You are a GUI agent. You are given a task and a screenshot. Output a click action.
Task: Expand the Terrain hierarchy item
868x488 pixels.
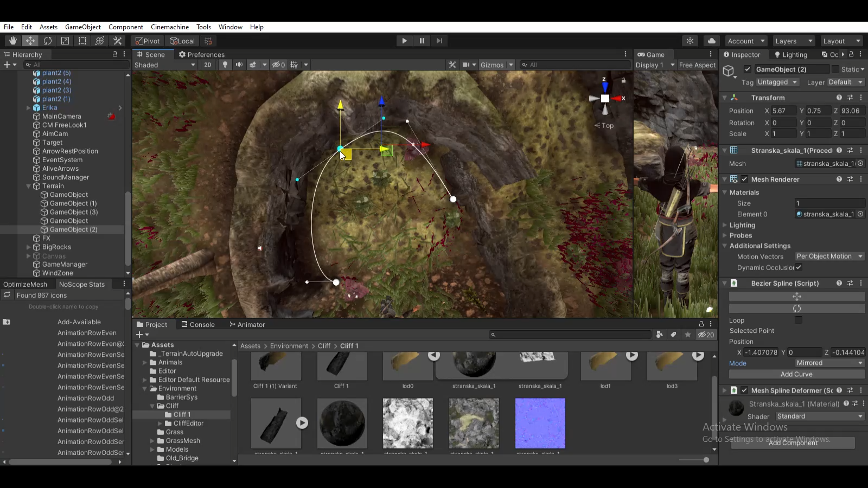[28, 186]
